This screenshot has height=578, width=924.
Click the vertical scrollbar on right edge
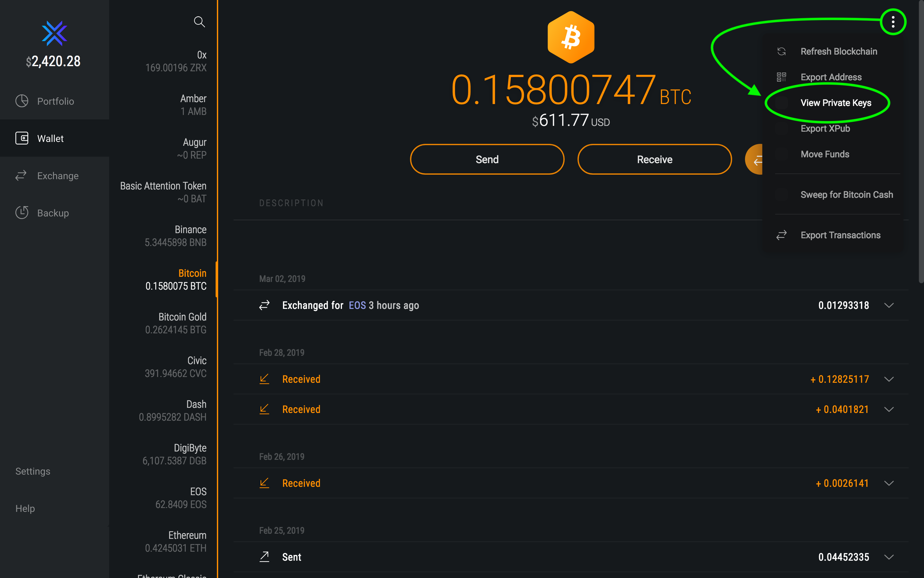921,141
